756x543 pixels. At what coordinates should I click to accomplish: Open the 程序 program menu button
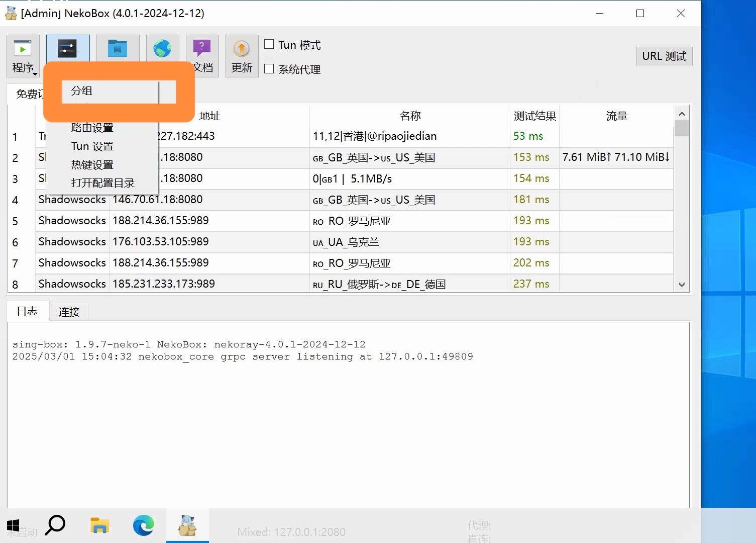pyautogui.click(x=23, y=56)
